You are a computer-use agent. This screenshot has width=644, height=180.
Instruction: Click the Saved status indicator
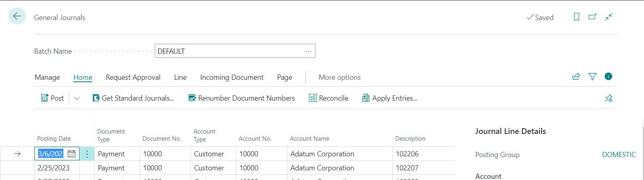tap(540, 17)
